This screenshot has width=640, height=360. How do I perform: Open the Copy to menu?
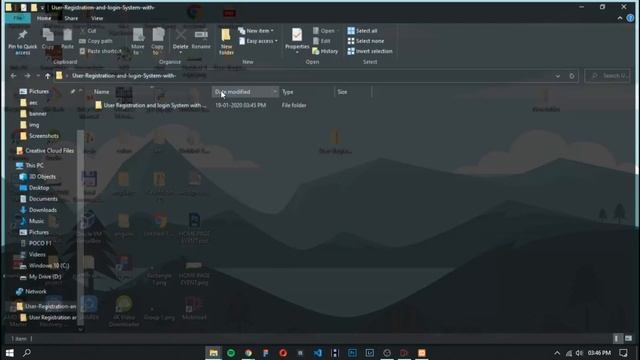pos(158,42)
